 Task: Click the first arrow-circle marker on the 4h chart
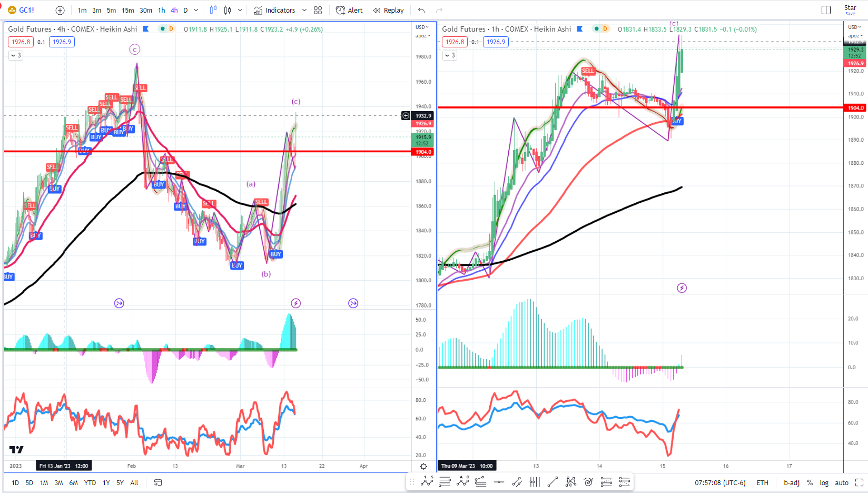pos(119,303)
